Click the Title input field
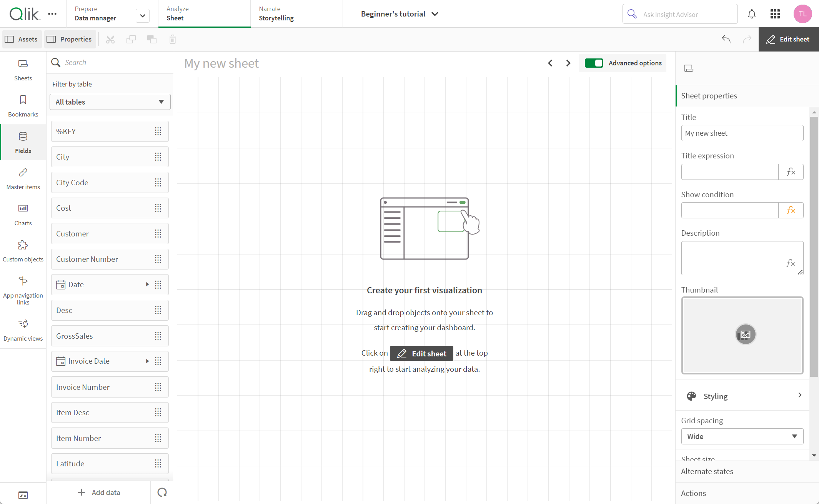This screenshot has height=504, width=819. 742,133
